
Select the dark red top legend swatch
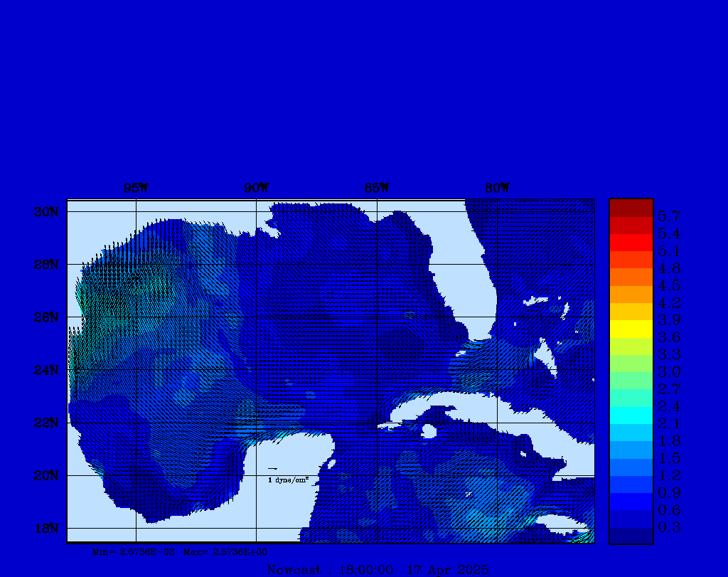(x=631, y=207)
